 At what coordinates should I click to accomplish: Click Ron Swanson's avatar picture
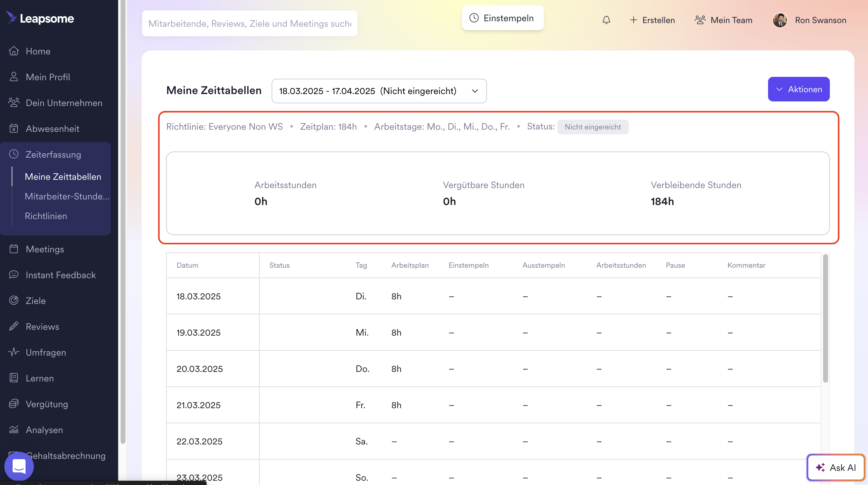(780, 20)
